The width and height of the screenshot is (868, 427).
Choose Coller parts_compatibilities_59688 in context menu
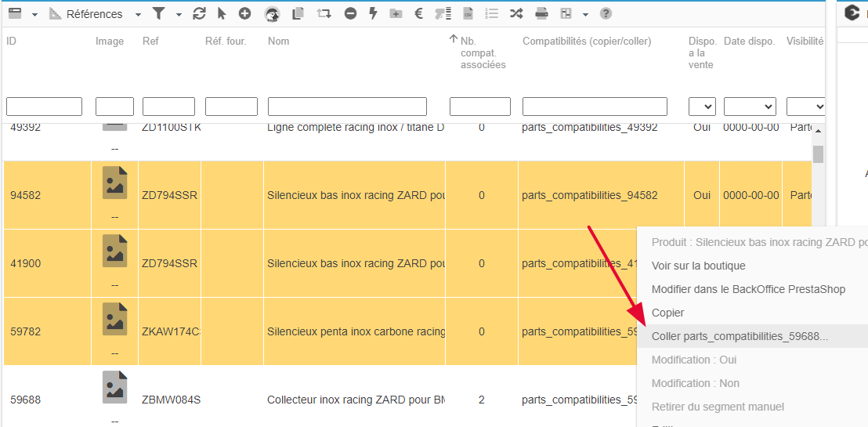point(740,336)
